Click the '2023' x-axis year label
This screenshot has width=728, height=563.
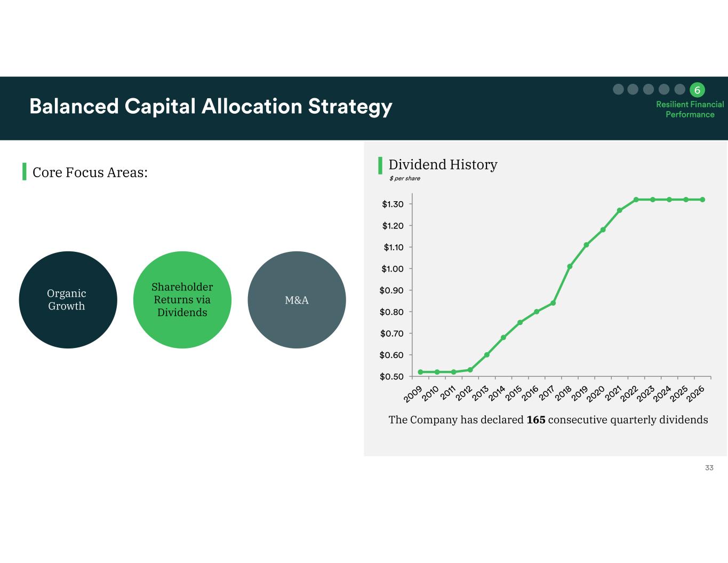(646, 393)
